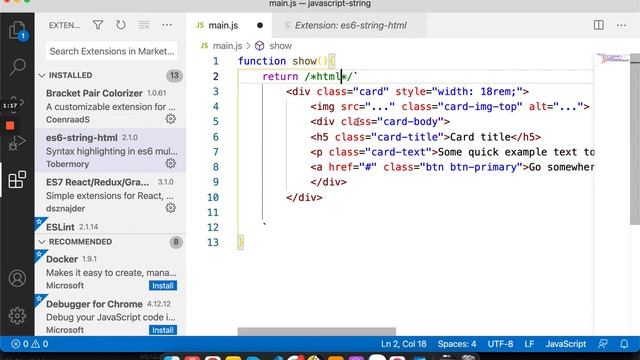Open es6-string-html gear settings
Image resolution: width=640 pixels, height=360 pixels.
click(x=171, y=163)
